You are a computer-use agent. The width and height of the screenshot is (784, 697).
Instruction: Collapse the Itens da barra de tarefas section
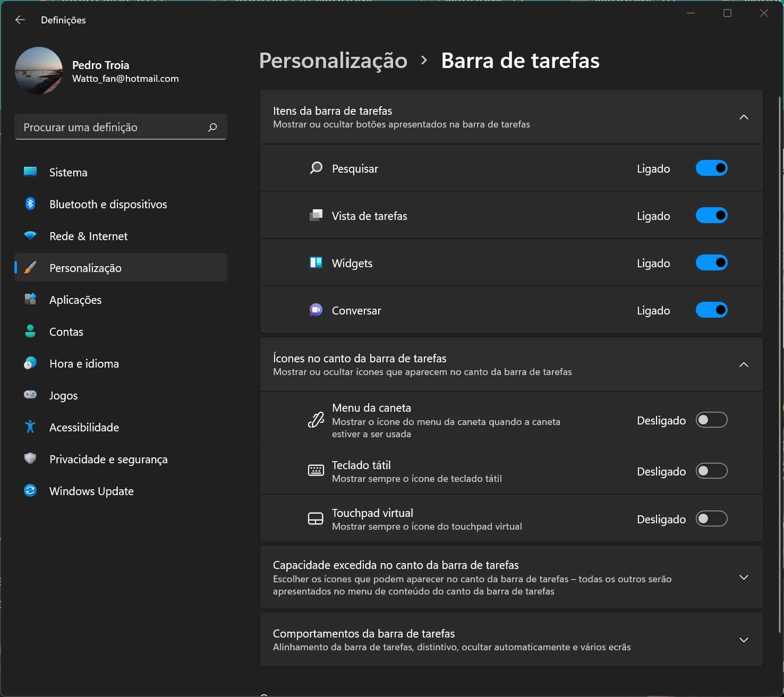coord(744,117)
